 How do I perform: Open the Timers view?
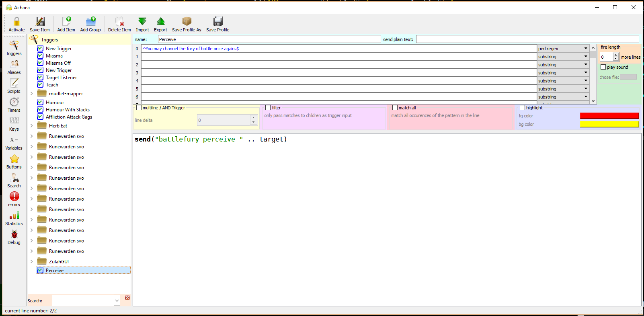pos(14,105)
